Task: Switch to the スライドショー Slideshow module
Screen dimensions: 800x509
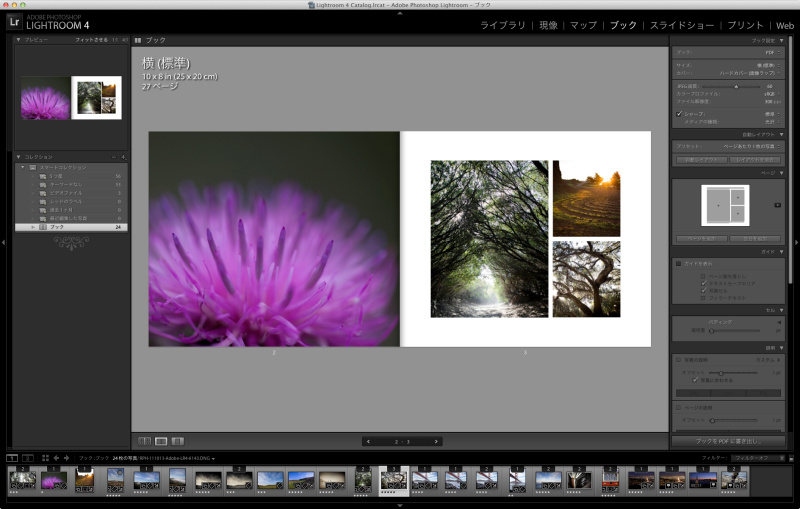Action: 682,25
